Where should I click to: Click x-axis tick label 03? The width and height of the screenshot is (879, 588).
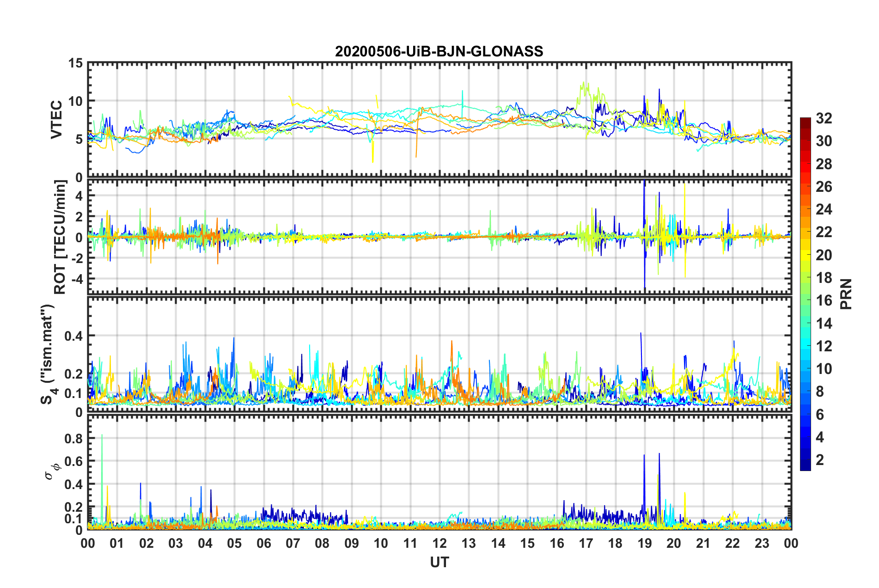(x=176, y=543)
